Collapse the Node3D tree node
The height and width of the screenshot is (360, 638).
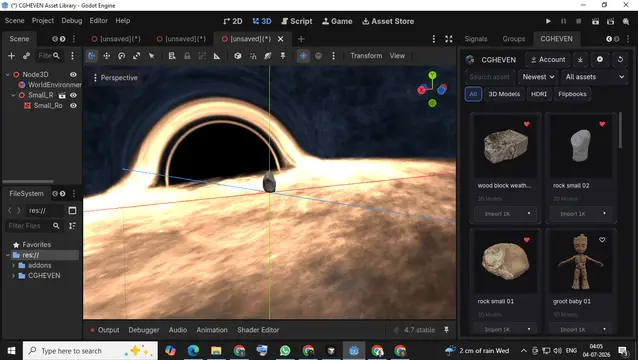click(x=8, y=74)
